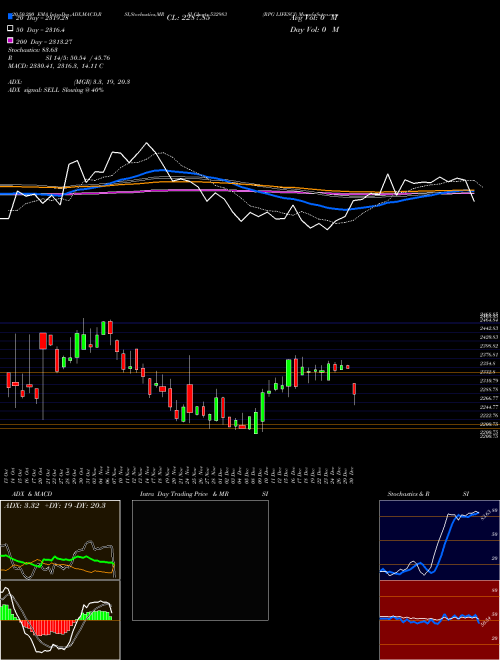Click the 'Stochastics & RSI' panel title
500x660 pixels.
428,494
